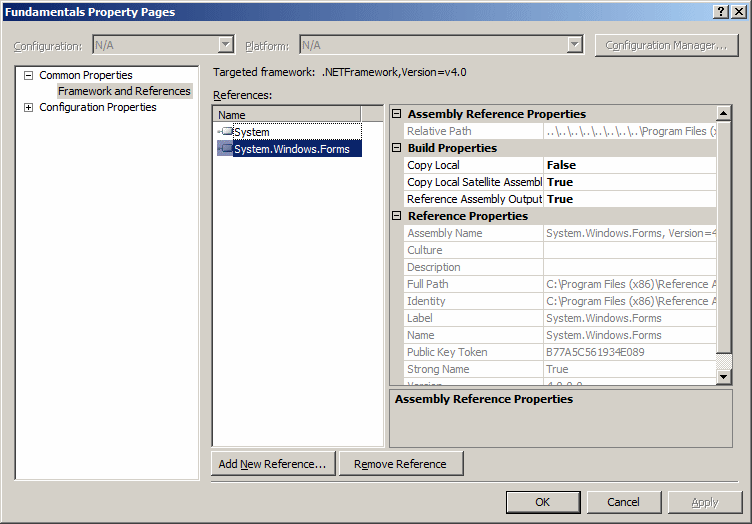Click the Name column header

click(x=288, y=115)
